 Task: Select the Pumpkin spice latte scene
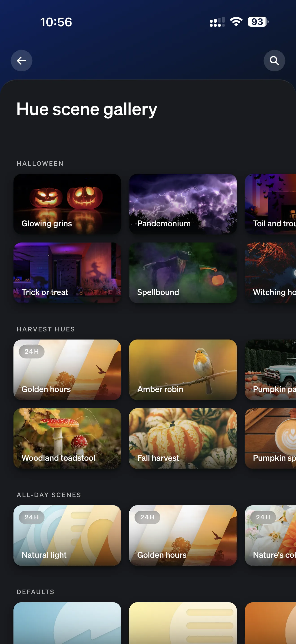click(270, 439)
